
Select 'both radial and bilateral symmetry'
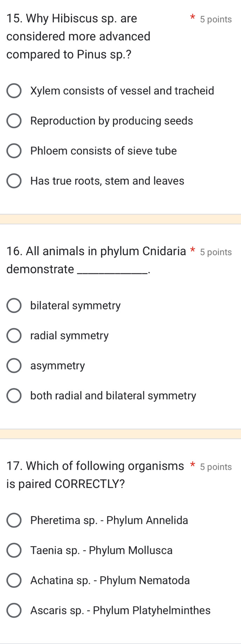(x=14, y=396)
